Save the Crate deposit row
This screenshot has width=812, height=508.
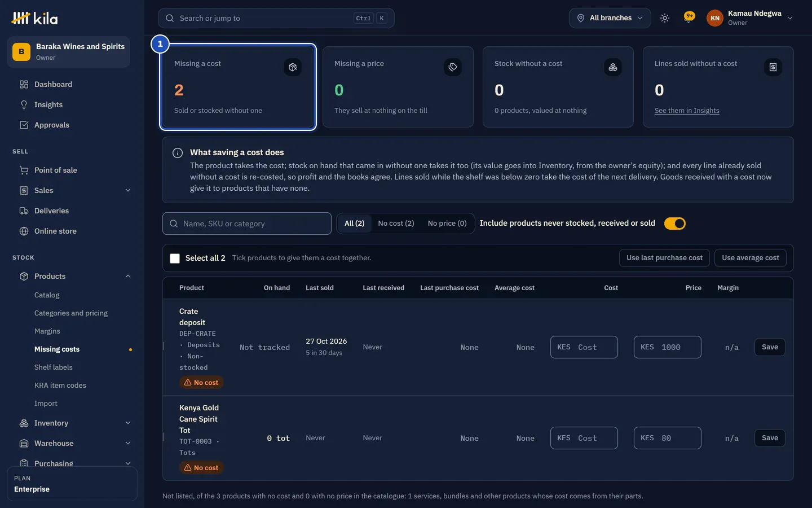pyautogui.click(x=770, y=347)
